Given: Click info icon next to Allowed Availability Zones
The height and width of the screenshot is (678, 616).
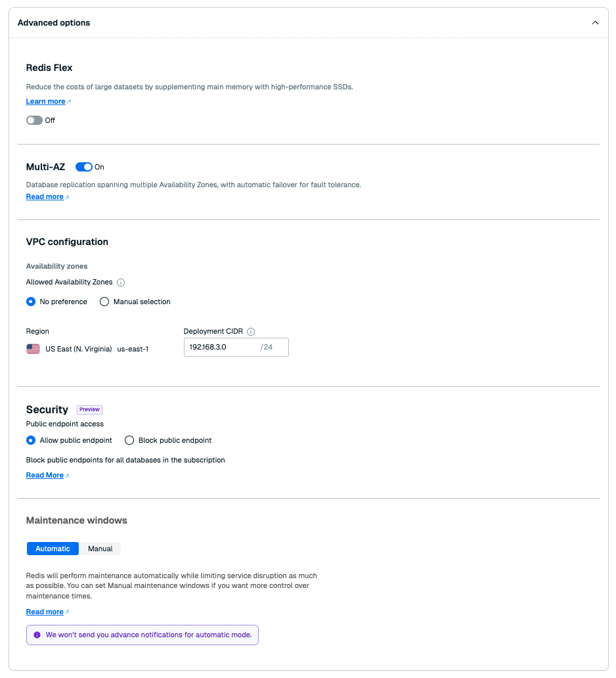Looking at the screenshot, I should pos(121,282).
